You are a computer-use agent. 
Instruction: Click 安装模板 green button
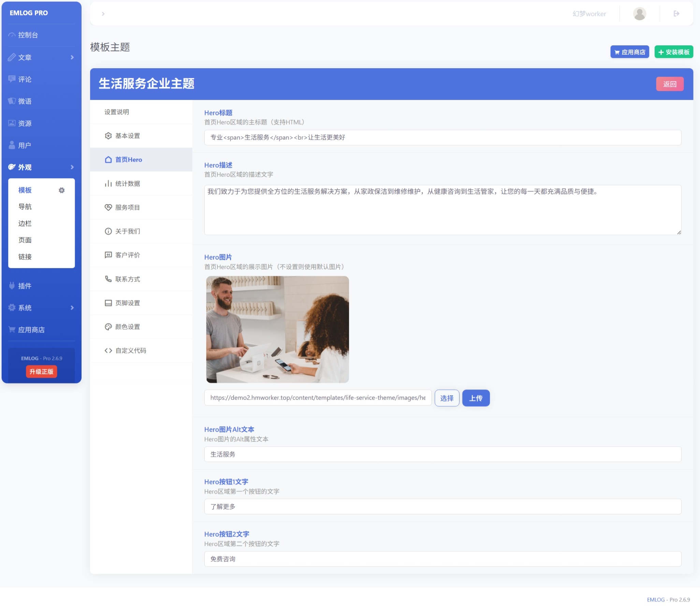673,52
